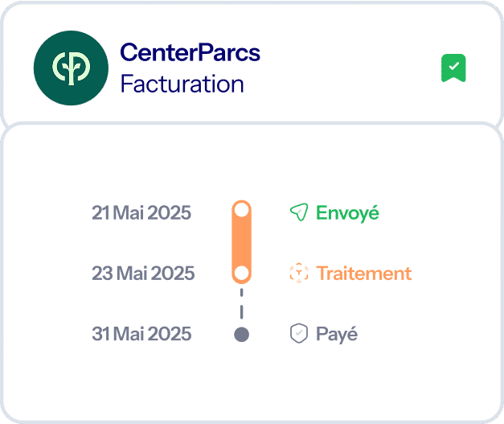504x424 pixels.
Task: Click the timeline node for Traitement
Action: click(x=241, y=273)
